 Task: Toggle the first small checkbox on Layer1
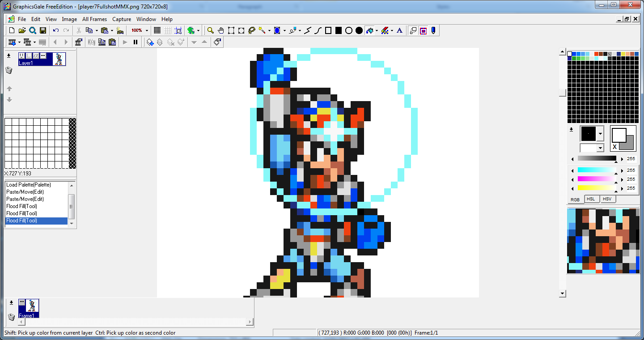tap(21, 55)
